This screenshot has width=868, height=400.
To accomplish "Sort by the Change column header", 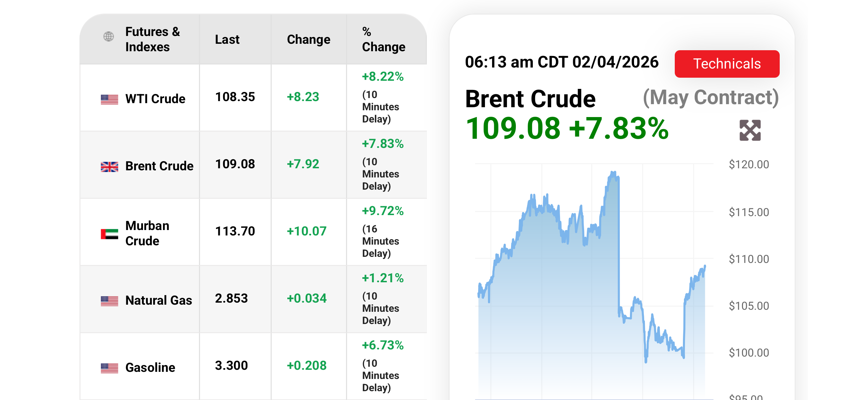I will 308,39.
